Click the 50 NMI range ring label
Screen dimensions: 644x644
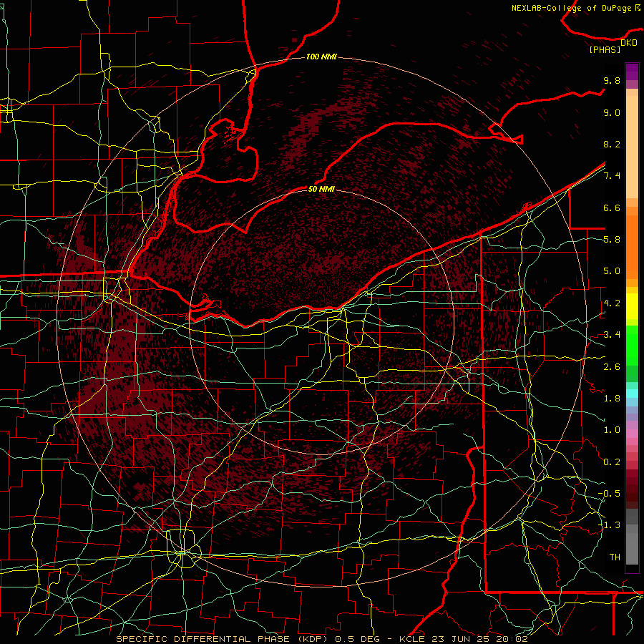pyautogui.click(x=321, y=189)
